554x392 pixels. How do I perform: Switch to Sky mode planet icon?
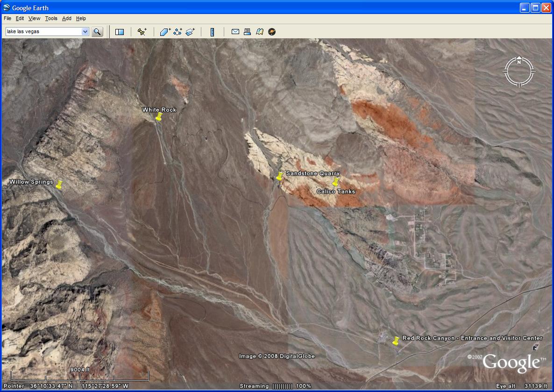(x=272, y=32)
